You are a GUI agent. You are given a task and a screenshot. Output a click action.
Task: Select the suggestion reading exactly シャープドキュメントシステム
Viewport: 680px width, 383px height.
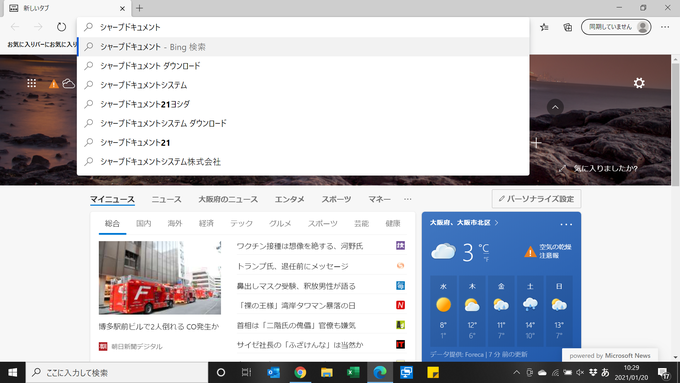(303, 85)
